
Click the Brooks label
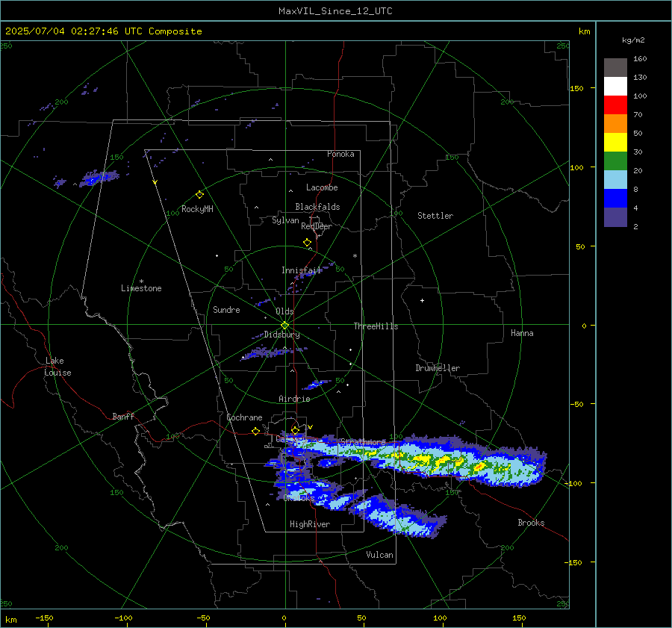531,523
